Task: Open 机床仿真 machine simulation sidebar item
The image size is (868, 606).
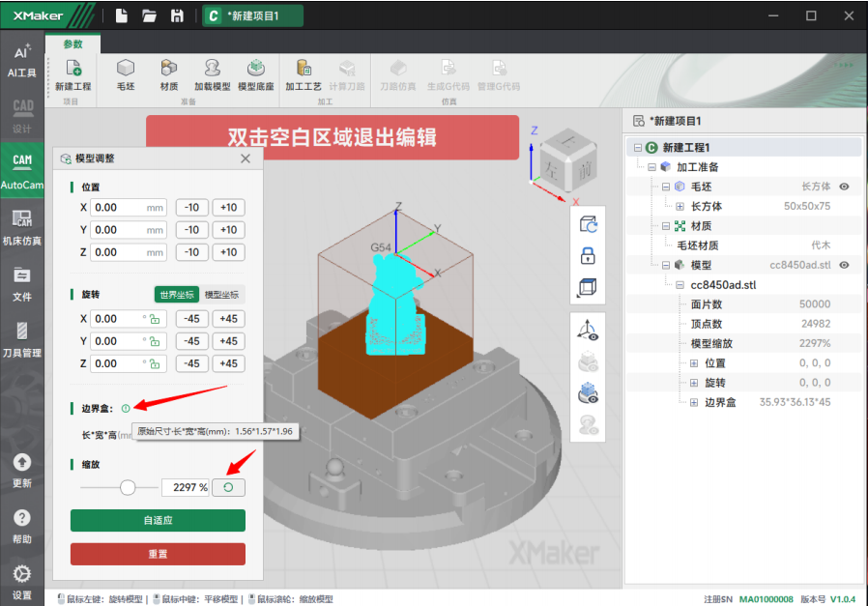Action: [x=22, y=227]
